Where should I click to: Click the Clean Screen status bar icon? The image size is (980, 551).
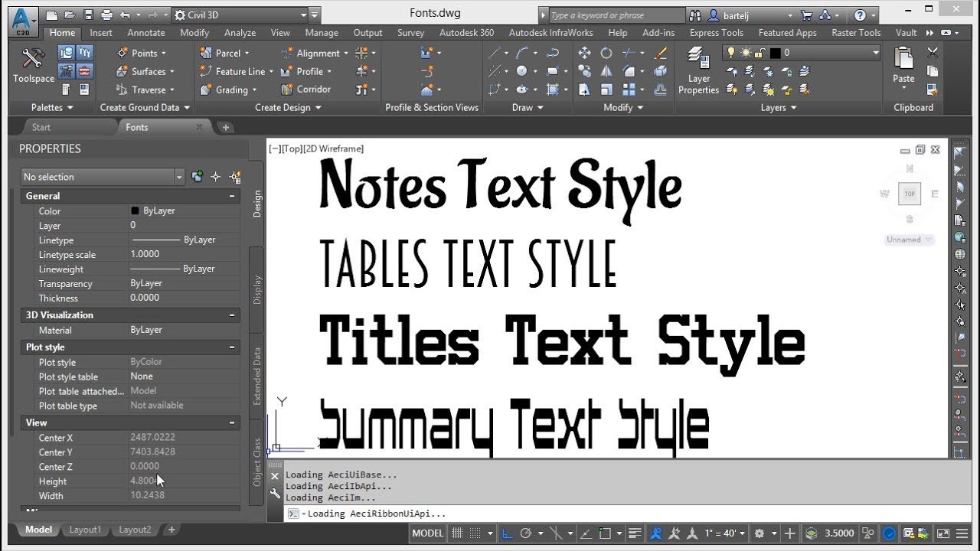pyautogui.click(x=942, y=533)
